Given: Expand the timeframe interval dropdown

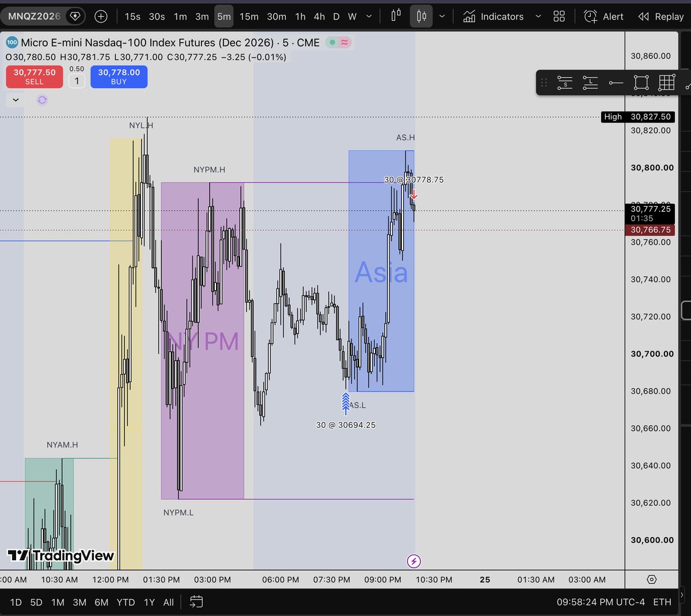Looking at the screenshot, I should pyautogui.click(x=369, y=17).
